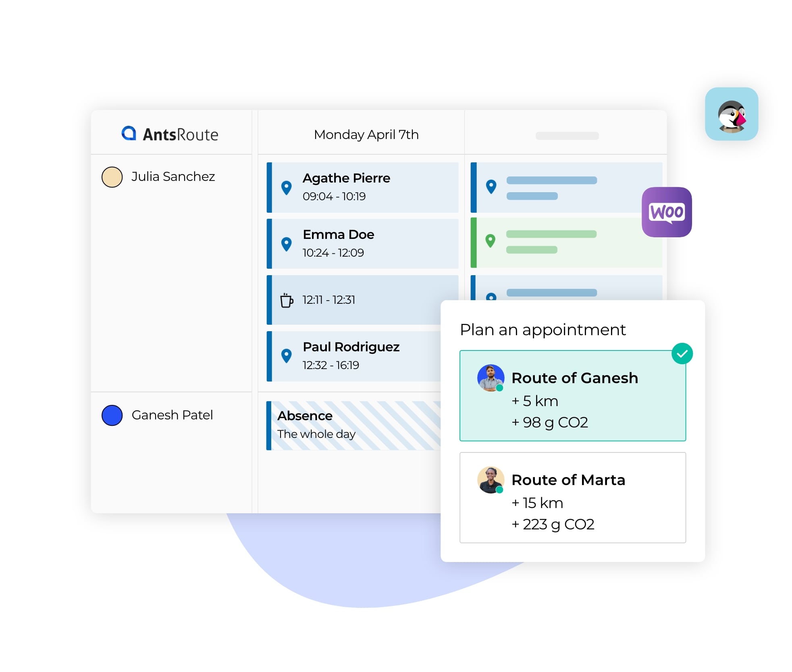This screenshot has height=672, width=792.
Task: Open the Plan an appointment panel header
Action: point(543,329)
